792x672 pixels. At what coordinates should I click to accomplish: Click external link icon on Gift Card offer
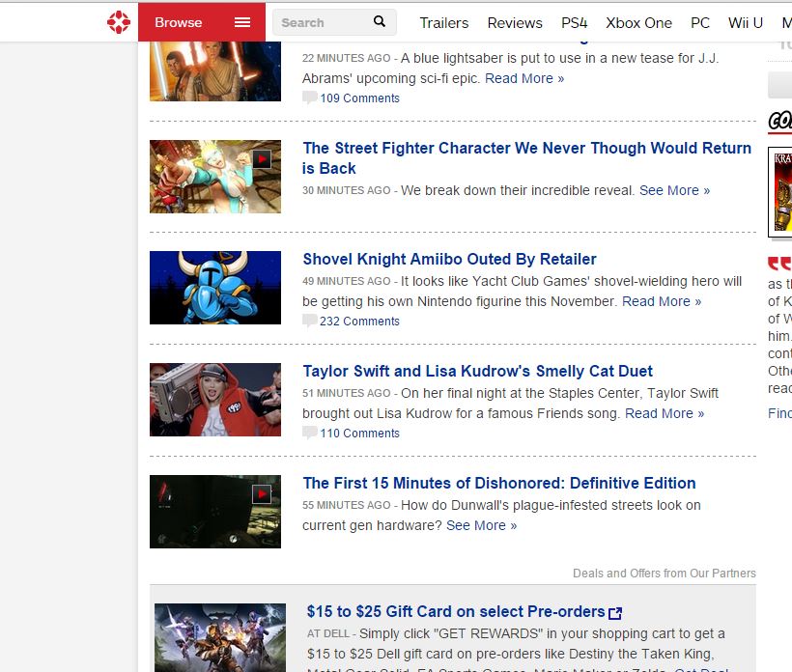616,612
